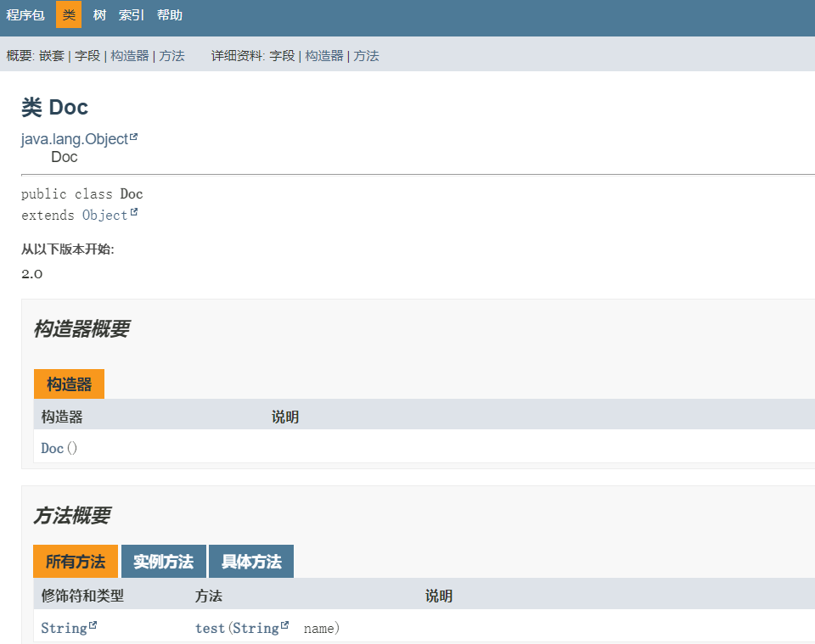Image resolution: width=815 pixels, height=644 pixels.
Task: Click plain Doc text in inheritance tree
Action: [65, 157]
